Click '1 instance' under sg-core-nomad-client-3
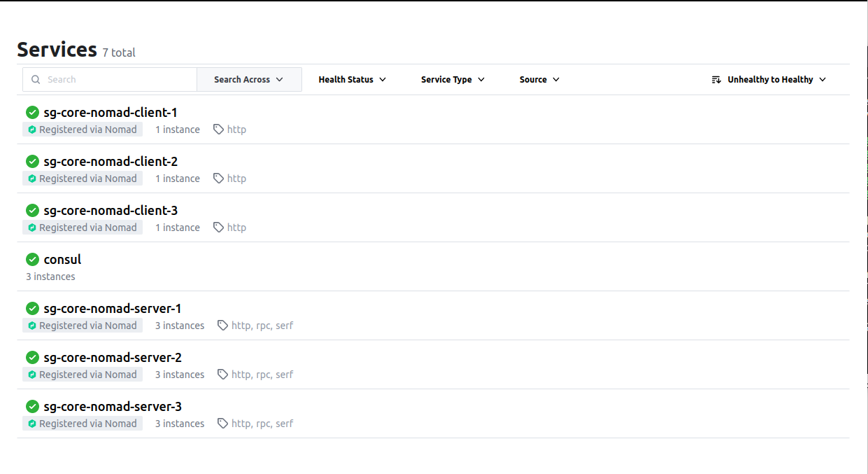 (x=178, y=228)
